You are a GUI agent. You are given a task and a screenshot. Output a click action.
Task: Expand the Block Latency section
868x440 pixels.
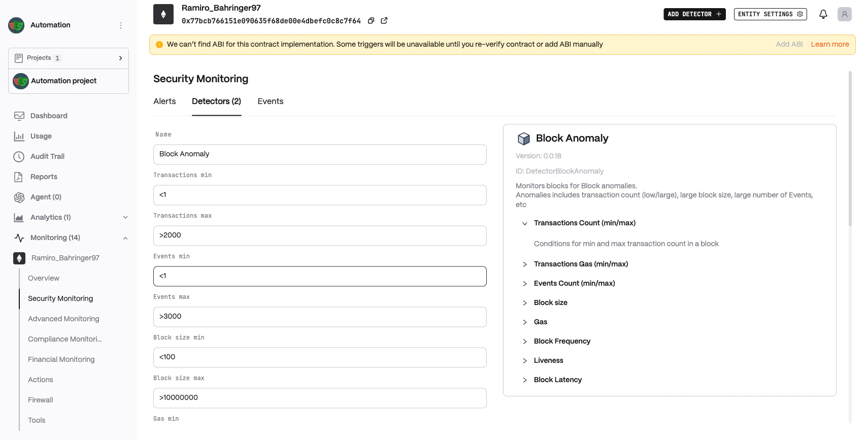525,380
